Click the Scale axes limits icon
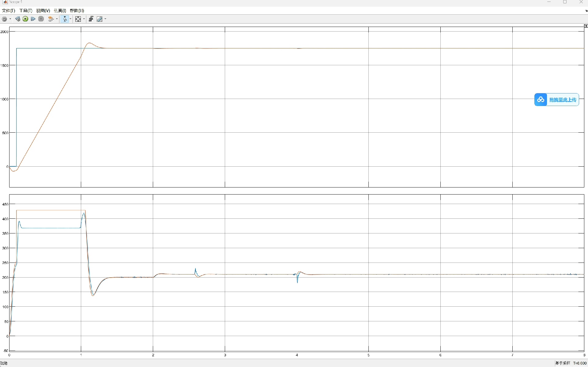Image resolution: width=588 pixels, height=367 pixels. (78, 19)
